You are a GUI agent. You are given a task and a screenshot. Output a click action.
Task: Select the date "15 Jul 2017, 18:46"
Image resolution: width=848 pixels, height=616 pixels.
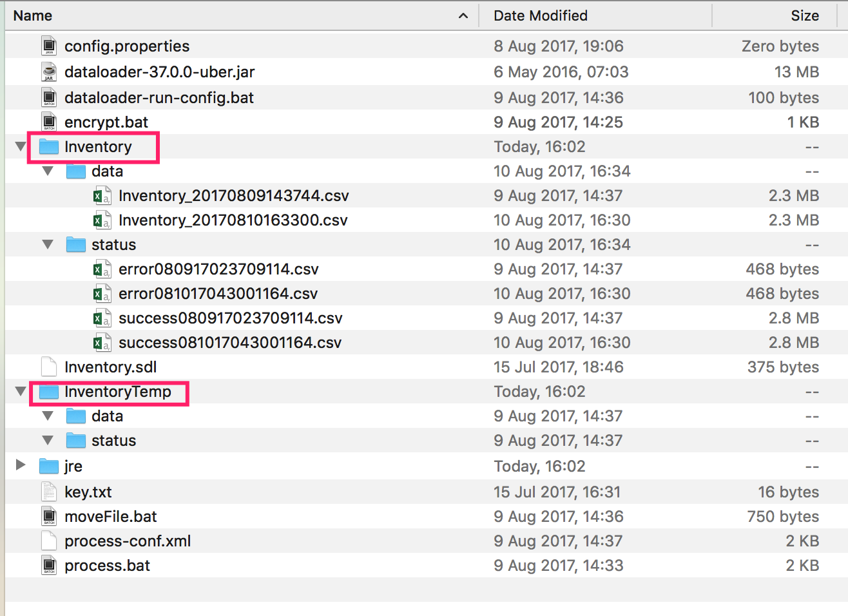[559, 367]
